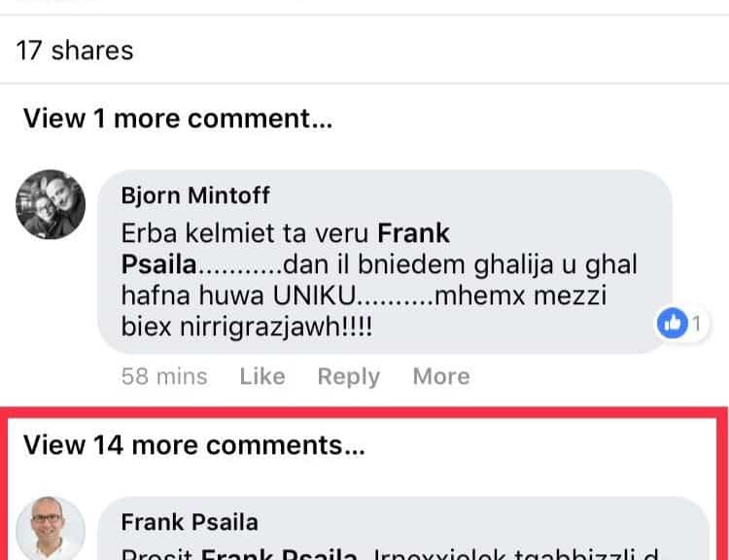Open the Frank Psaila commenter name link
The image size is (729, 560).
[190, 522]
